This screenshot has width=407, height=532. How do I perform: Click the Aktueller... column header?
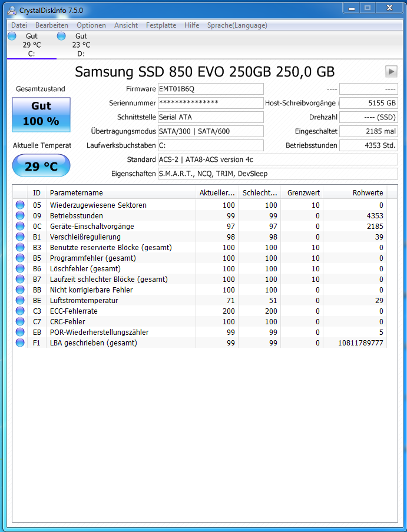coord(217,192)
